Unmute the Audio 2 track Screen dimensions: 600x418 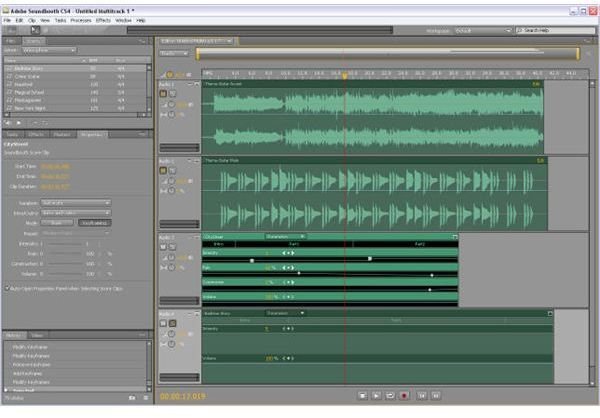click(163, 170)
